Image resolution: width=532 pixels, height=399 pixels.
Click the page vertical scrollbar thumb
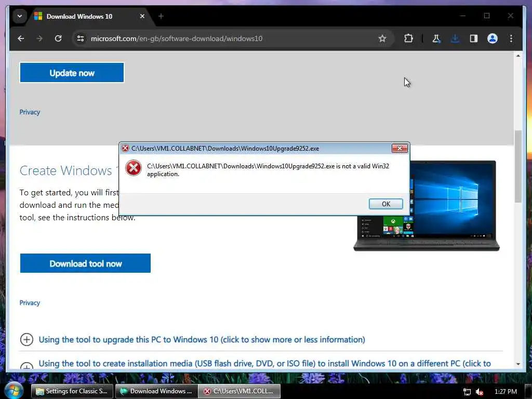(x=518, y=166)
